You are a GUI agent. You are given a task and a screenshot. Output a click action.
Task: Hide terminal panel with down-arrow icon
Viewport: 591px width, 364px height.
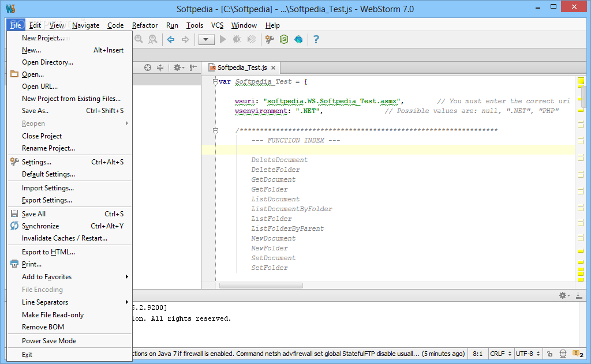point(579,295)
